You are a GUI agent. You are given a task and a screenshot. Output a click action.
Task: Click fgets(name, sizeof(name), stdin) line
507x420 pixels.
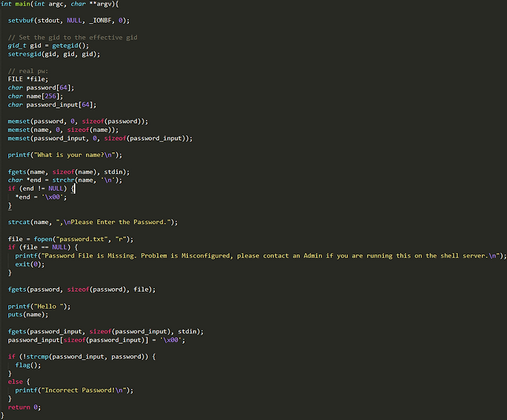click(69, 172)
